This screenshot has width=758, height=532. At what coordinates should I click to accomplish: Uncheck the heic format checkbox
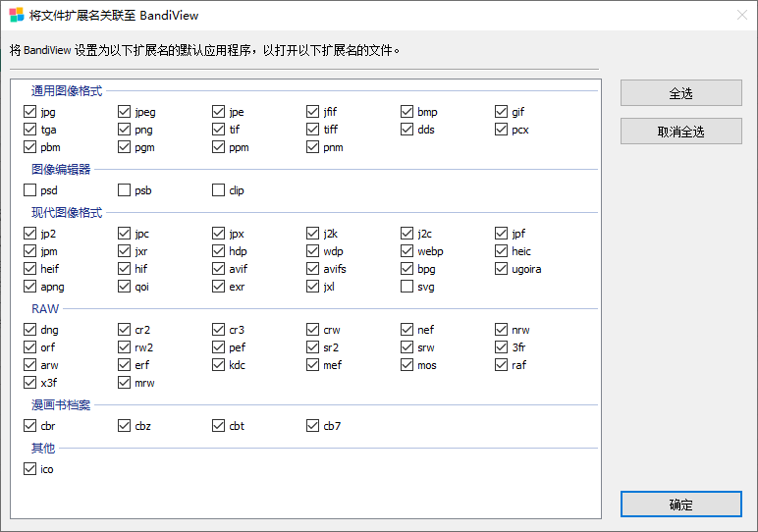point(502,251)
